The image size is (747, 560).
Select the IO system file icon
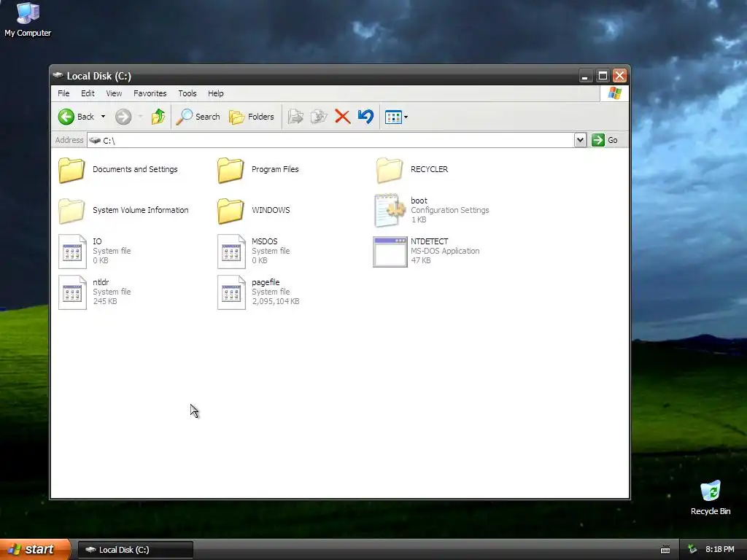[72, 252]
